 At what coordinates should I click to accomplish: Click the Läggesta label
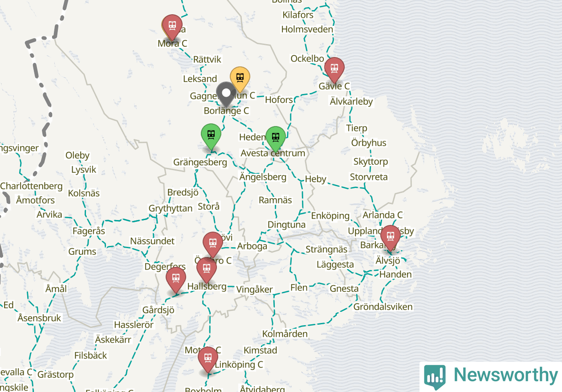[x=335, y=265]
